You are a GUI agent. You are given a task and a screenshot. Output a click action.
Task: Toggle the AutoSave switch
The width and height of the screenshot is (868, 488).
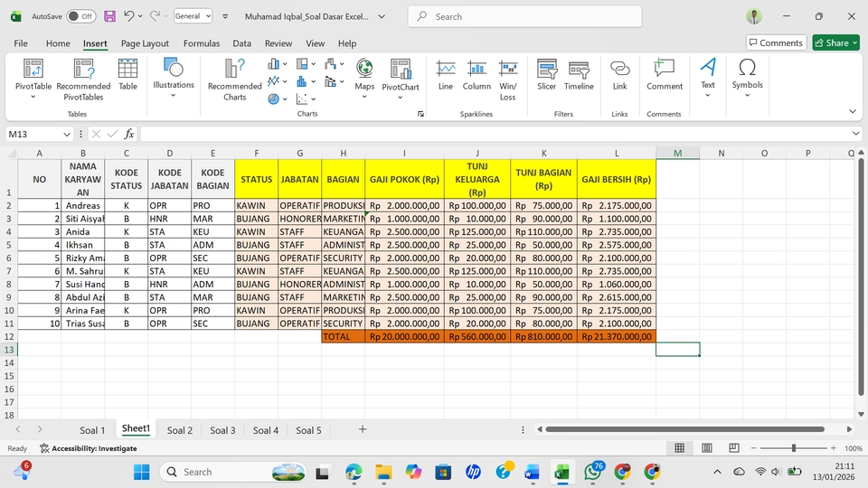coord(81,16)
